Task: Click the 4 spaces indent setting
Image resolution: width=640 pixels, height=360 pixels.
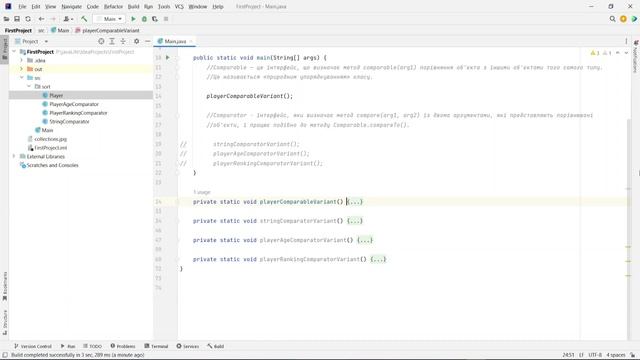Action: [616, 355]
